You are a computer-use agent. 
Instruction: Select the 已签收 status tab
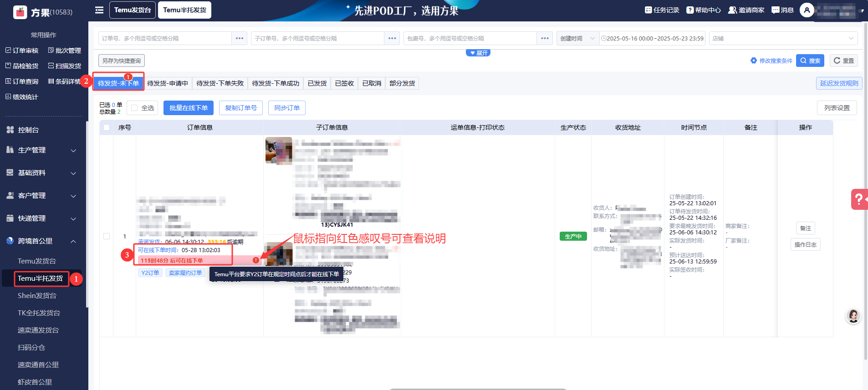(344, 83)
